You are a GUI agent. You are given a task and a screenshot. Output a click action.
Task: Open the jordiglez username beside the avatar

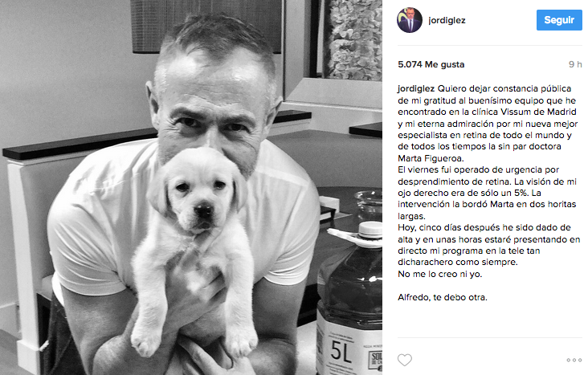coord(447,20)
